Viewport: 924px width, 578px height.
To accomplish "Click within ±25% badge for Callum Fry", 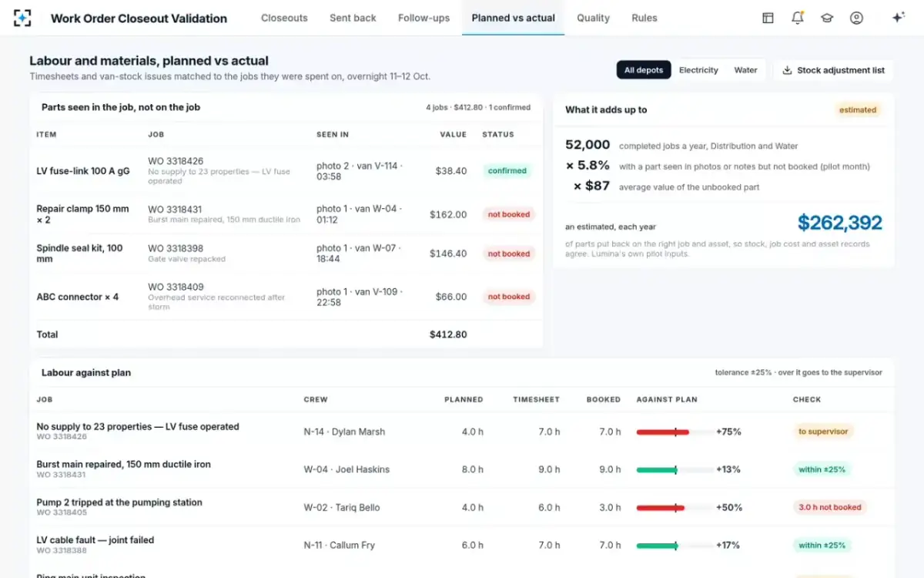I will pos(822,545).
